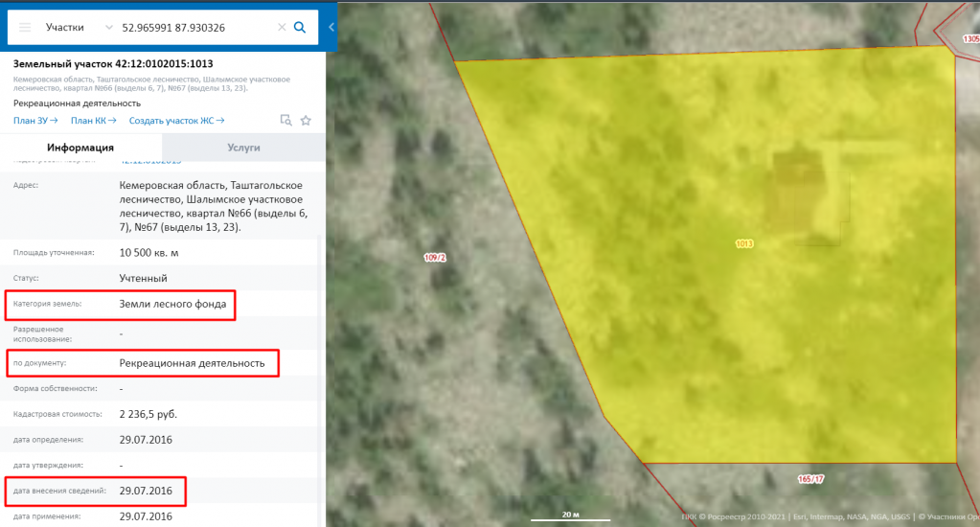Click the Рекреационная деятельность subtitle under the header address
The width and height of the screenshot is (980, 527).
[x=77, y=103]
